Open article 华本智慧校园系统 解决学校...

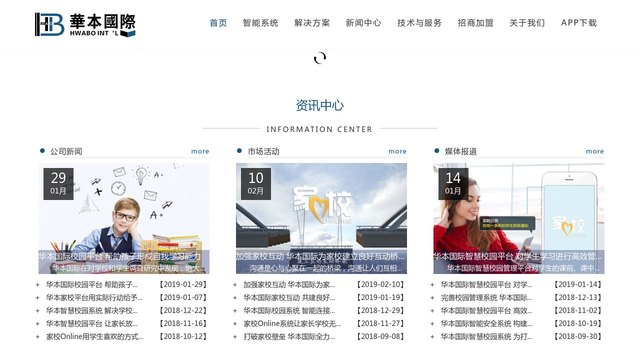(92, 311)
